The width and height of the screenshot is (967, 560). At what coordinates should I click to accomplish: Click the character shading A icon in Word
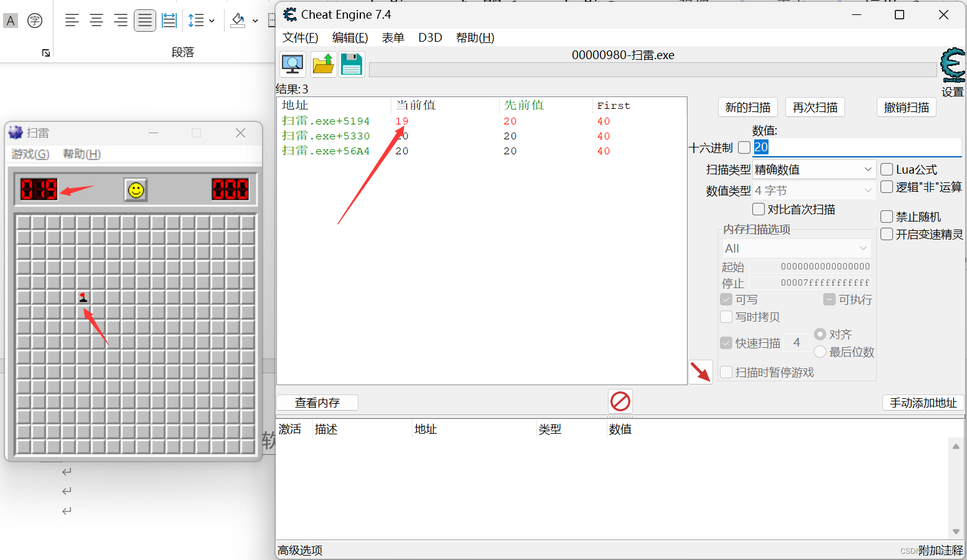[x=11, y=21]
